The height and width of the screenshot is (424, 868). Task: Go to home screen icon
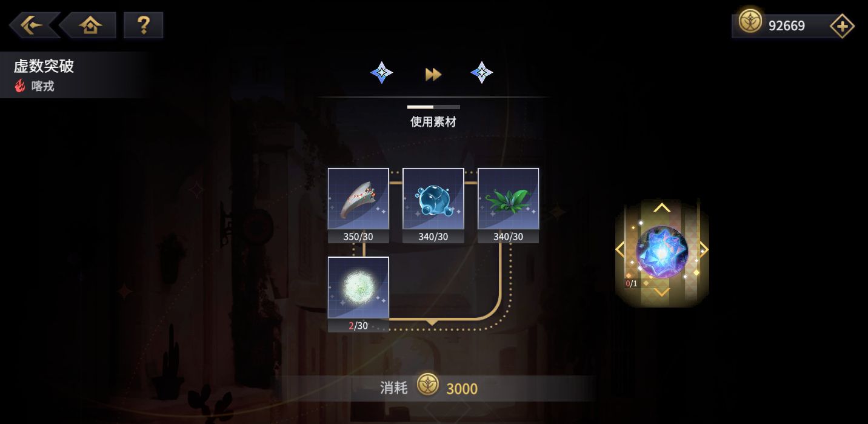(89, 25)
